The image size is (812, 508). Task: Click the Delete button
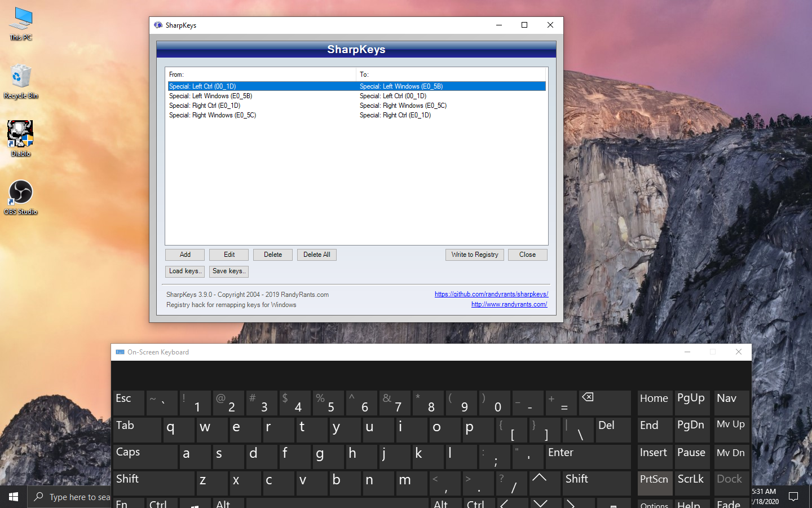point(273,255)
